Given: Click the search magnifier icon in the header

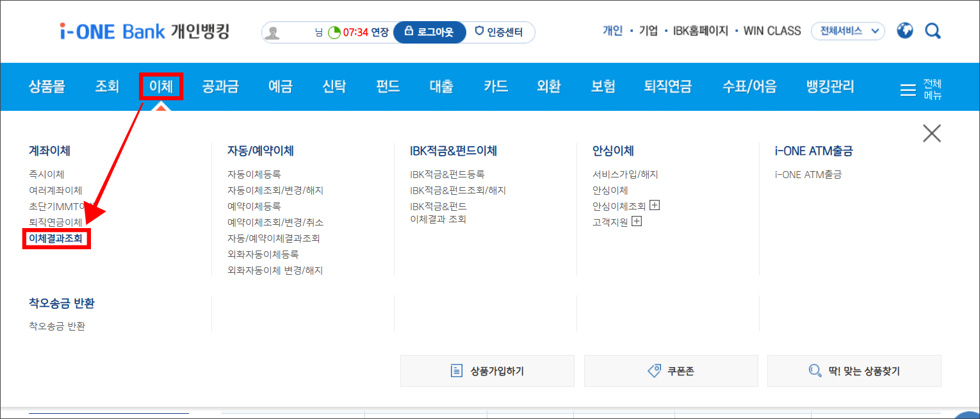Looking at the screenshot, I should (x=933, y=31).
